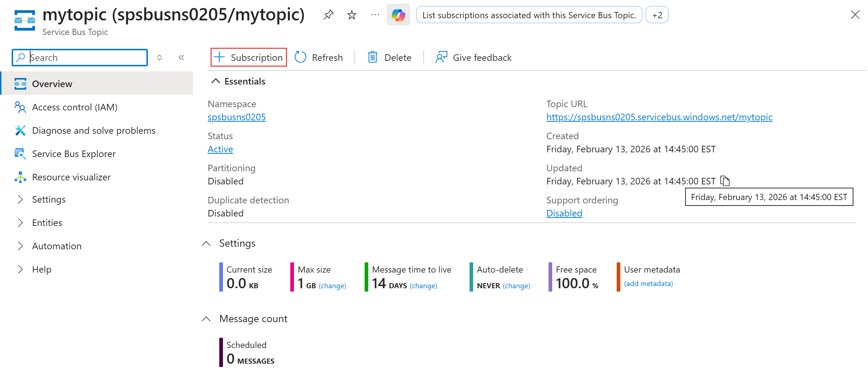This screenshot has width=868, height=383.
Task: Open the spsbusns0205 namespace link
Action: 236,117
